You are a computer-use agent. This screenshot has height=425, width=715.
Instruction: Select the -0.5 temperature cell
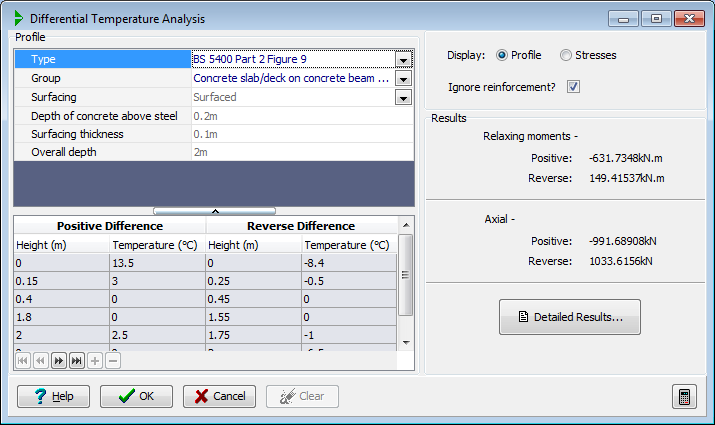[349, 281]
